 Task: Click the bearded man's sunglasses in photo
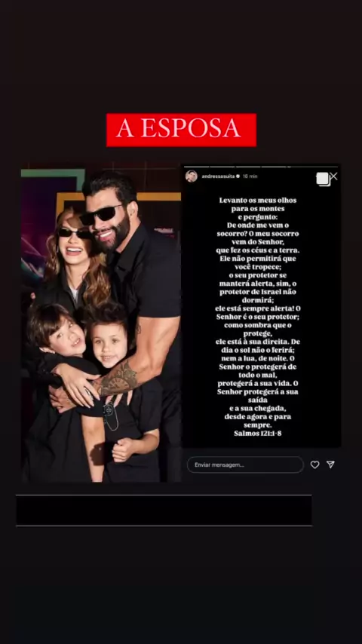point(101,214)
